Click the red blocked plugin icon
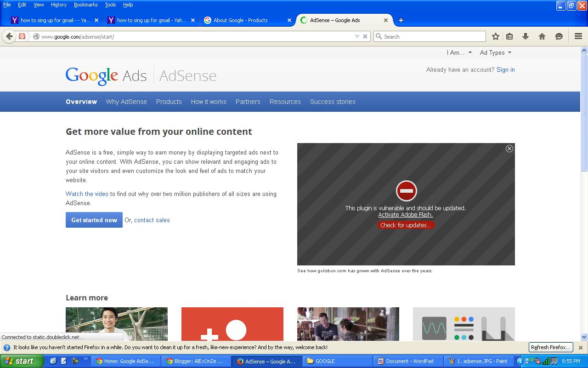 (x=406, y=190)
